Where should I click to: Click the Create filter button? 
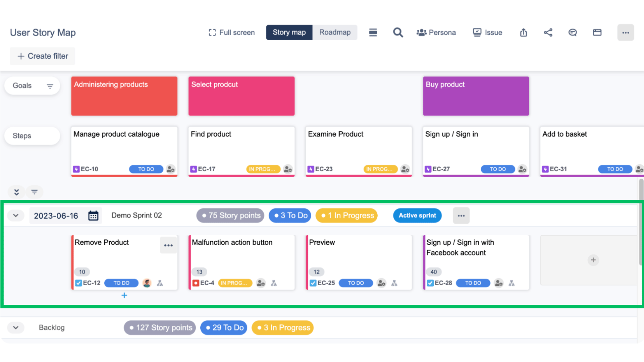pyautogui.click(x=42, y=56)
